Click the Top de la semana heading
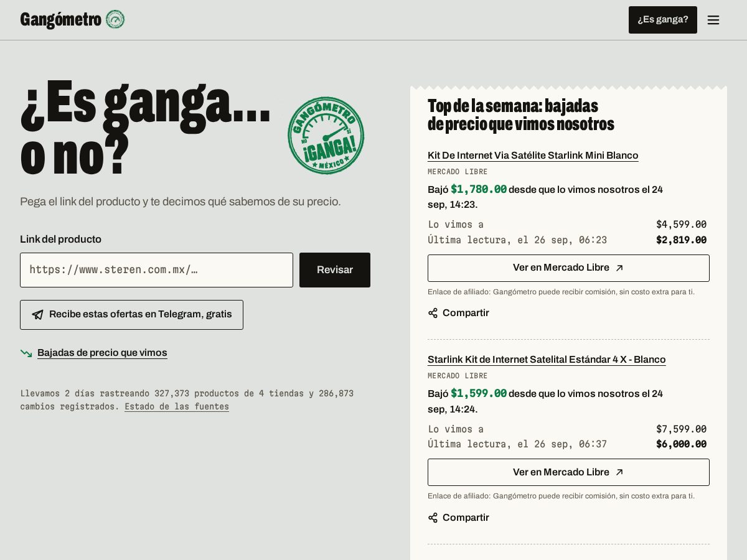This screenshot has height=560, width=747. [521, 115]
